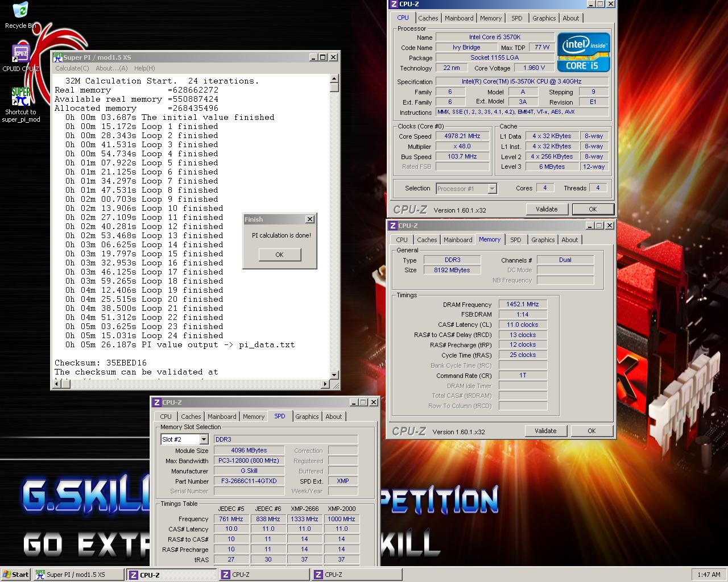Screen dimensions: 728x582
Task: Switch to About tab in the SPD window
Action: [334, 417]
